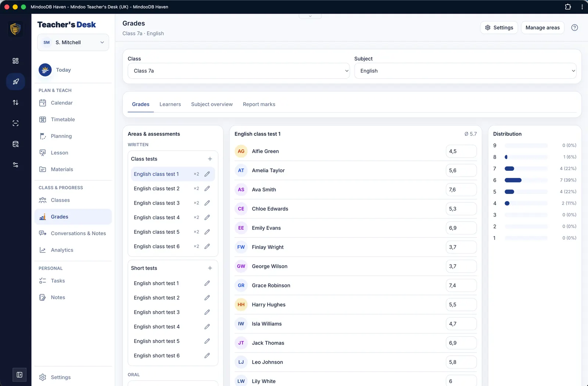Open the S. Mitchell teacher selector

[x=73, y=42]
